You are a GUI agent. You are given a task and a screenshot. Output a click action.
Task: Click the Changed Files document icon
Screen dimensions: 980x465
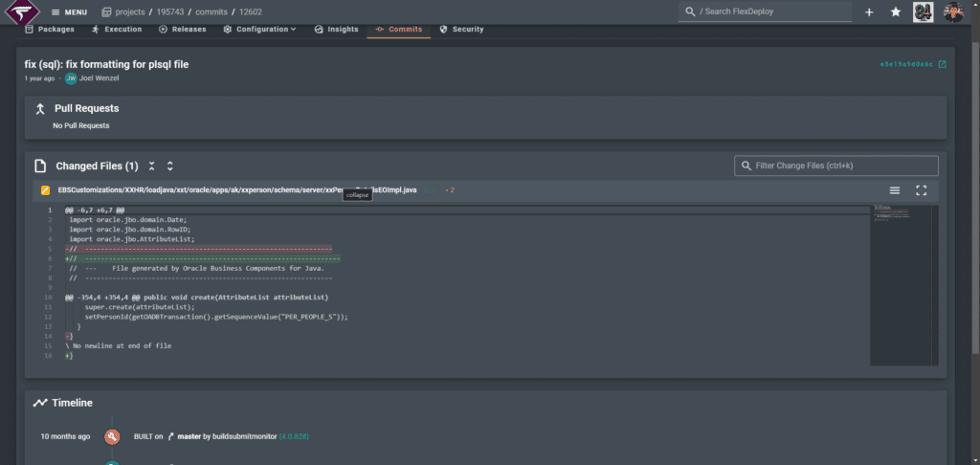(x=40, y=166)
